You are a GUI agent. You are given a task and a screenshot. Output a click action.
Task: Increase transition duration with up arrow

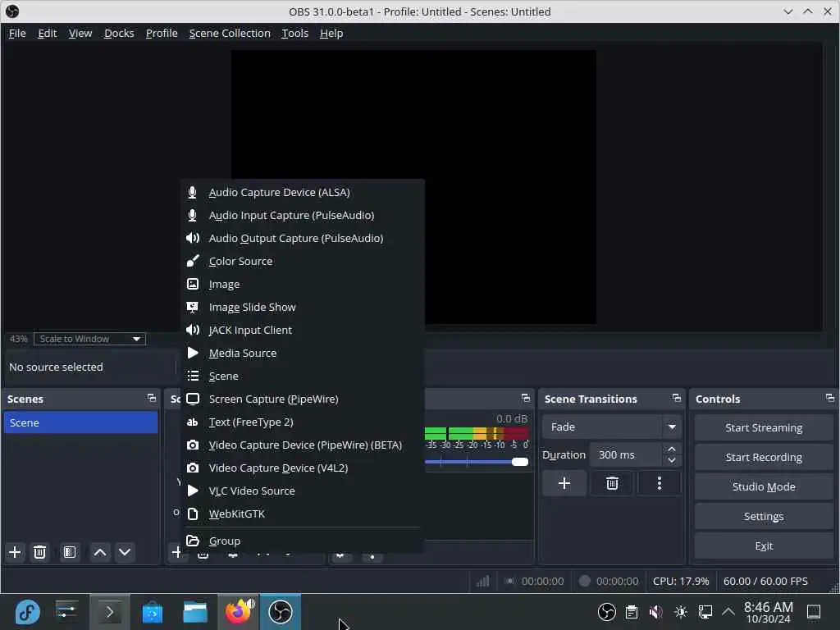[x=672, y=449]
